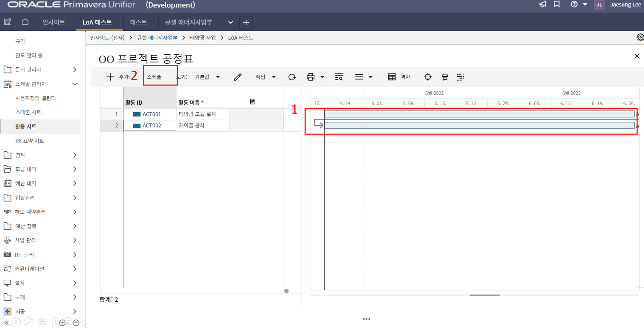Select 스케줄 시트 in the sidebar
644x328 pixels.
click(x=28, y=112)
